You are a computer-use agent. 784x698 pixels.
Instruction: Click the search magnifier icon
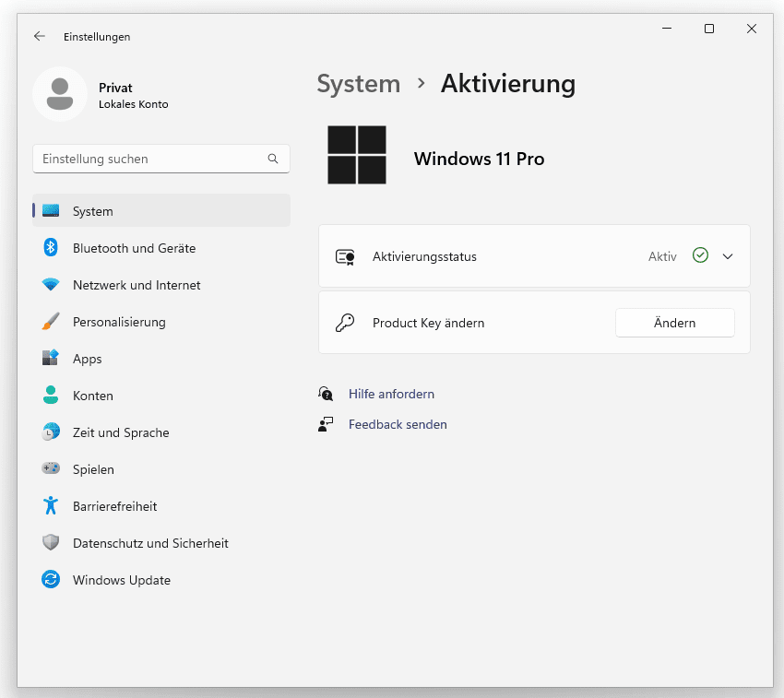click(x=273, y=159)
